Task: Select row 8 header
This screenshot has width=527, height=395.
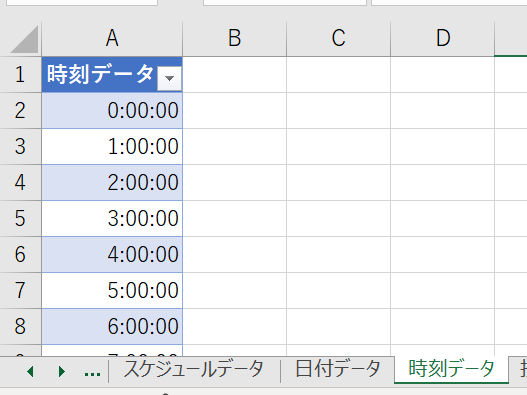Action: (x=20, y=326)
